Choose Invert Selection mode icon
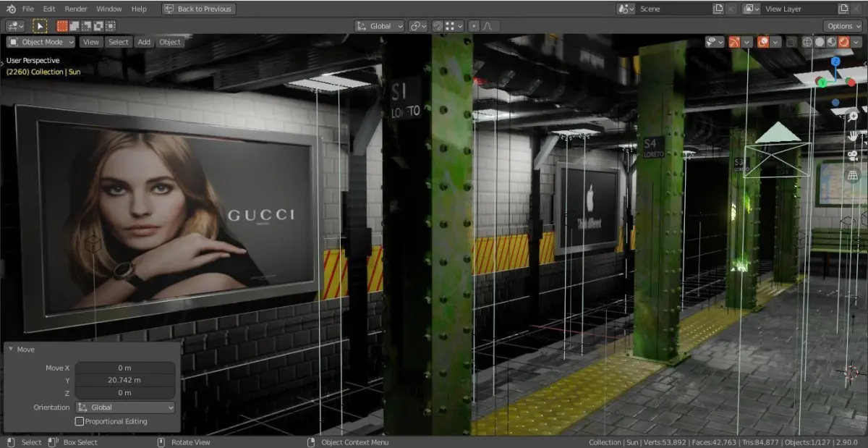This screenshot has width=868, height=448. [98, 26]
